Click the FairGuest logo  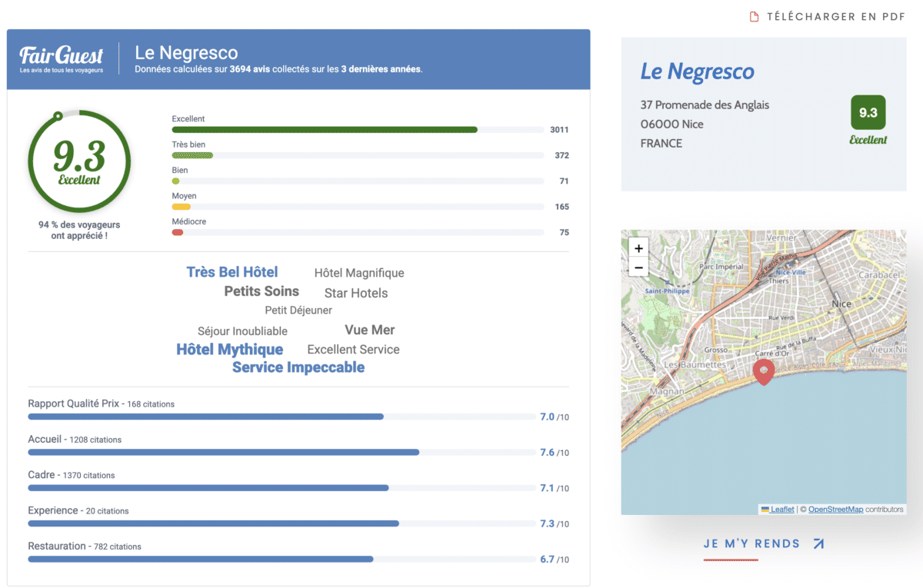click(x=61, y=58)
